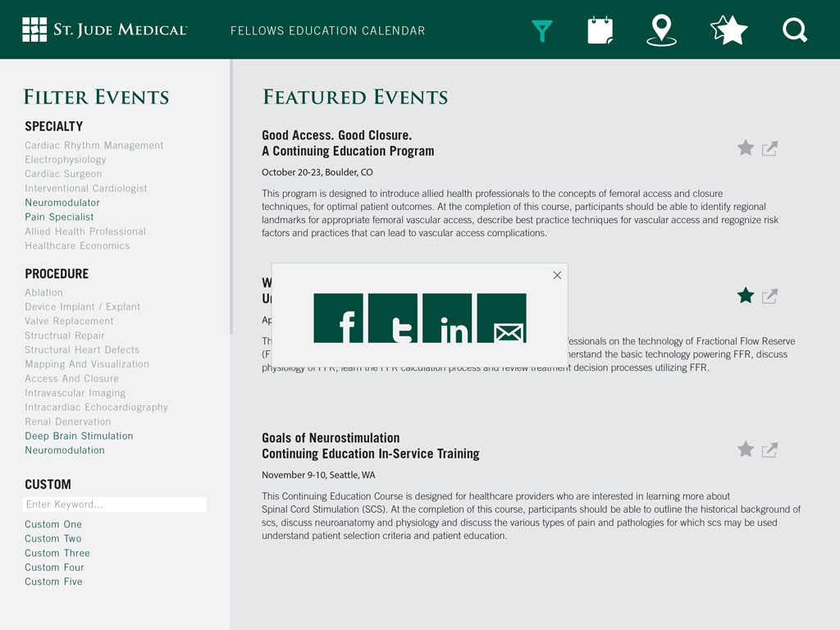Select Custom Five filter

pos(53,582)
